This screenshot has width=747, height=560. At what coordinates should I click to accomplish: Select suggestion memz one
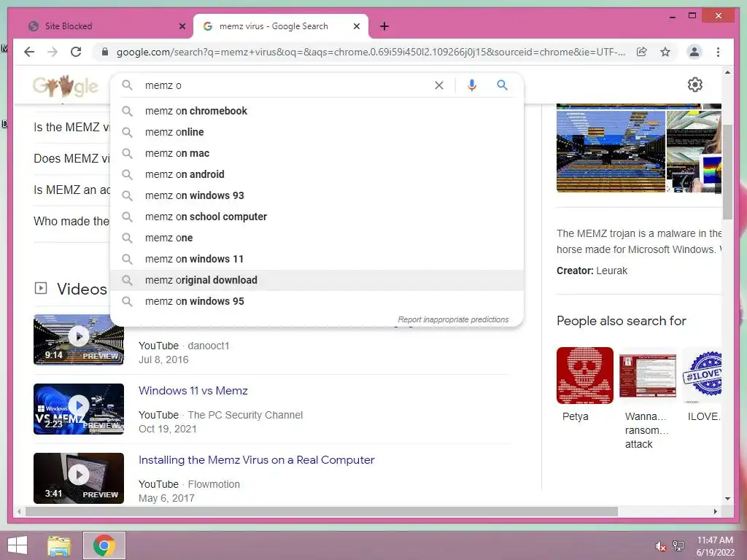click(317, 238)
